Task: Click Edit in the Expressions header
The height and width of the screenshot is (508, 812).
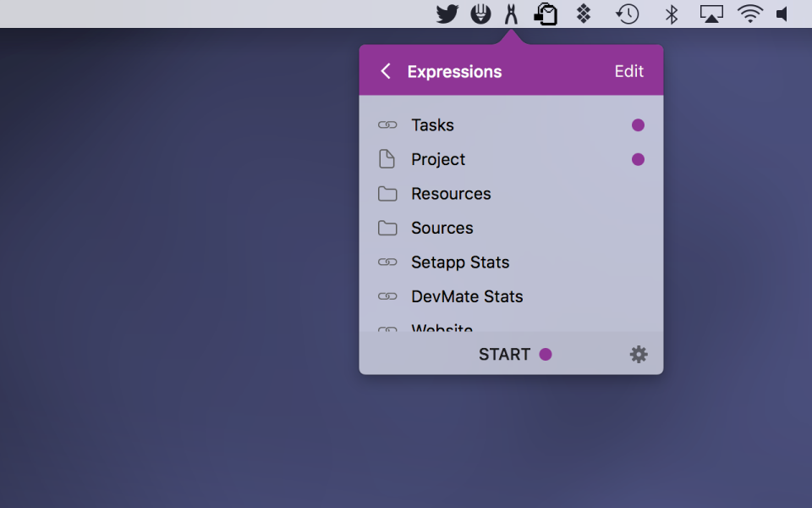Action: [628, 72]
